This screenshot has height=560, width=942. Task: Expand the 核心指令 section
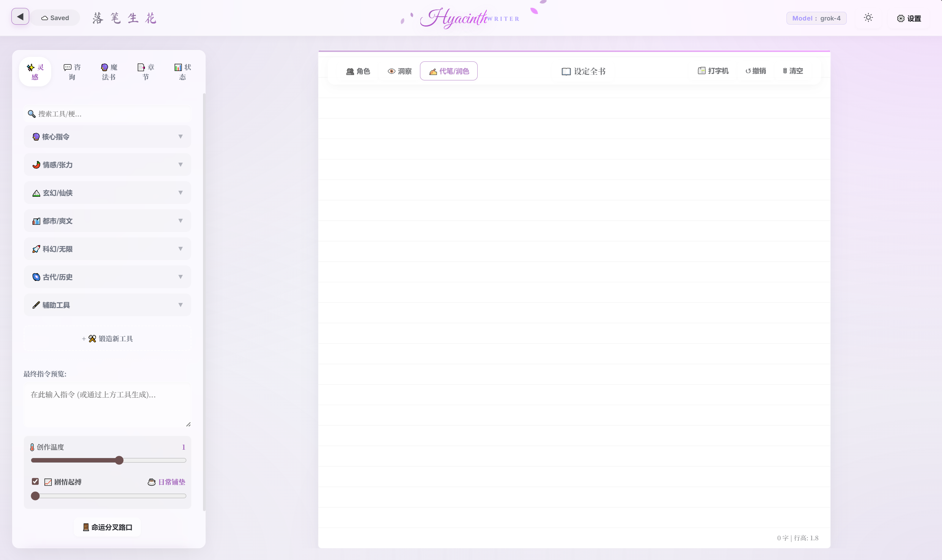(x=107, y=136)
